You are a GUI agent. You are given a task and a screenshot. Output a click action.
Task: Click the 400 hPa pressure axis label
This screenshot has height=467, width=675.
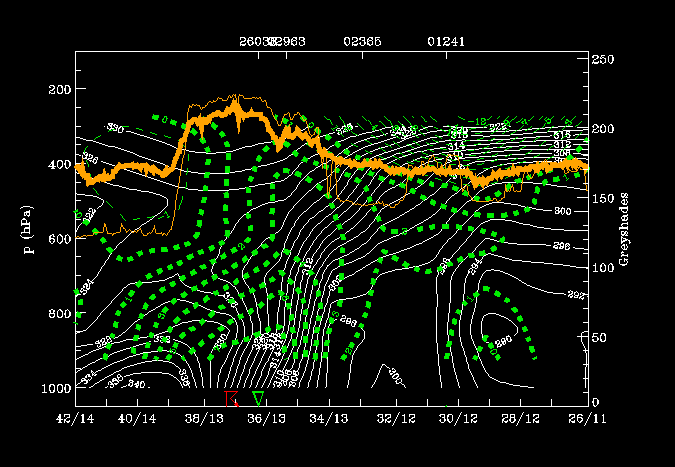(58, 165)
